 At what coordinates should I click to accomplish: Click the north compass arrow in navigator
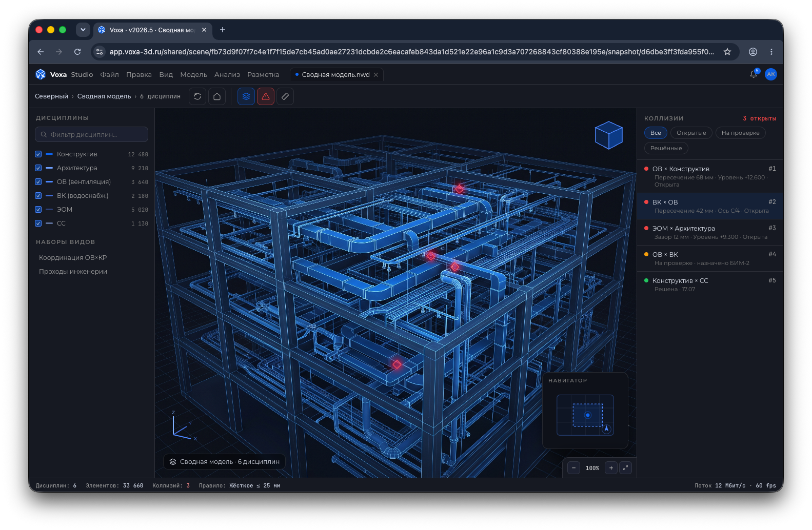click(607, 429)
